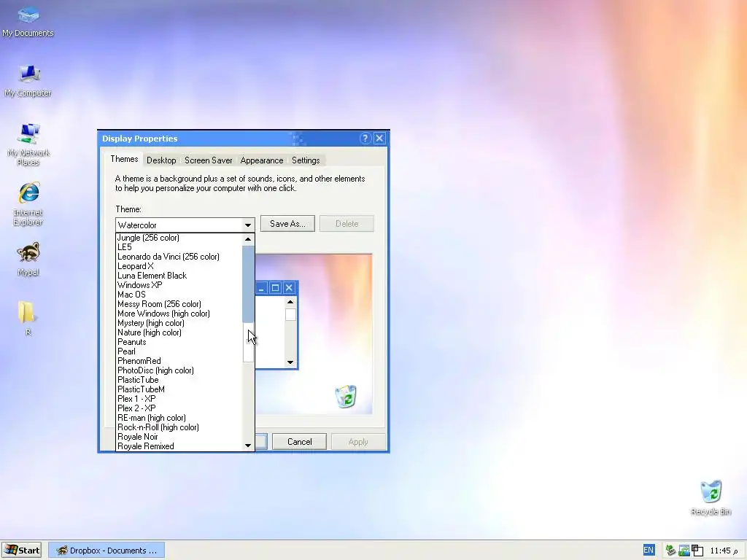Select Royale Remixed theme
The width and height of the screenshot is (747, 560).
tap(179, 446)
